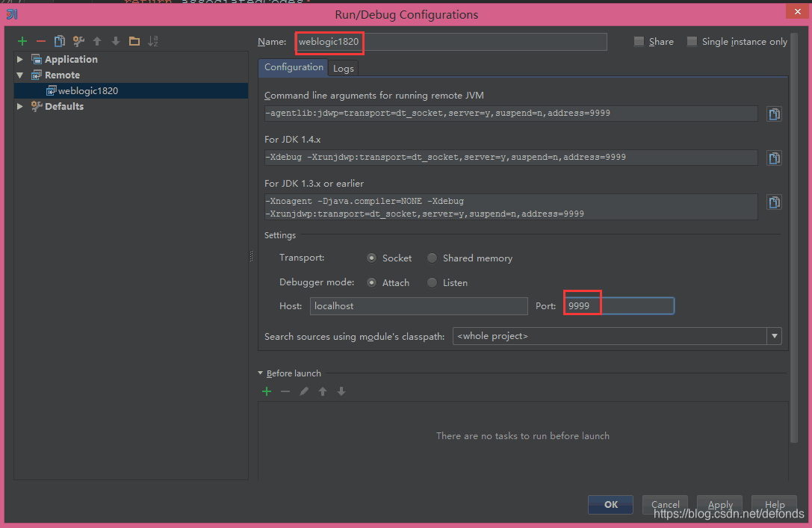
Task: Click the agentlib jdwp command line field
Action: pyautogui.click(x=511, y=114)
